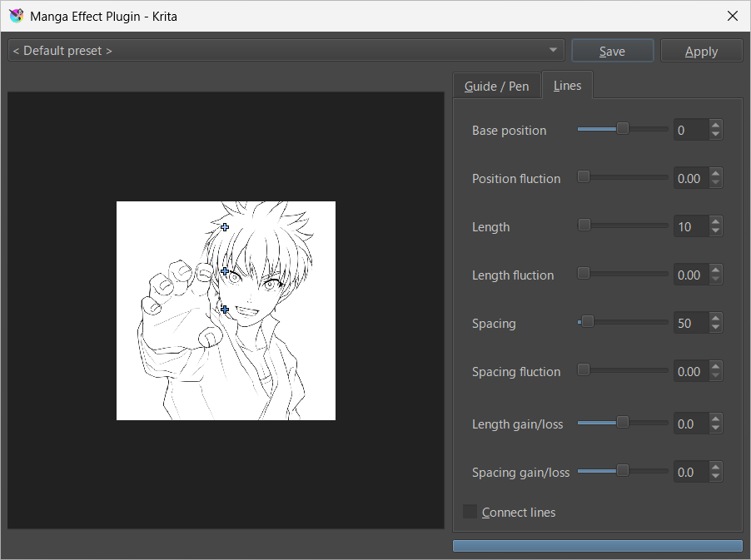Decrease Spacing gain/loss with down arrow
This screenshot has width=751, height=560.
pos(715,477)
